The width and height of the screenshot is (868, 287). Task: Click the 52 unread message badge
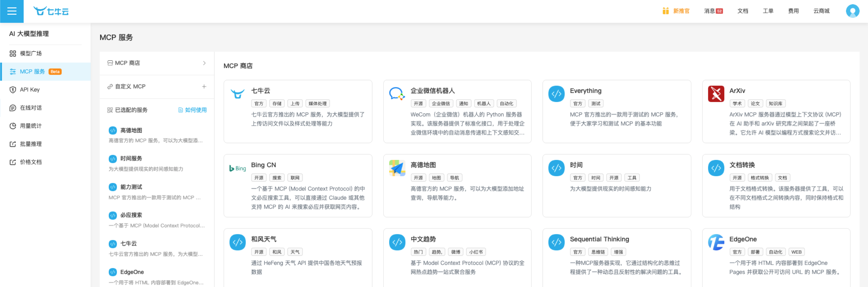(719, 11)
